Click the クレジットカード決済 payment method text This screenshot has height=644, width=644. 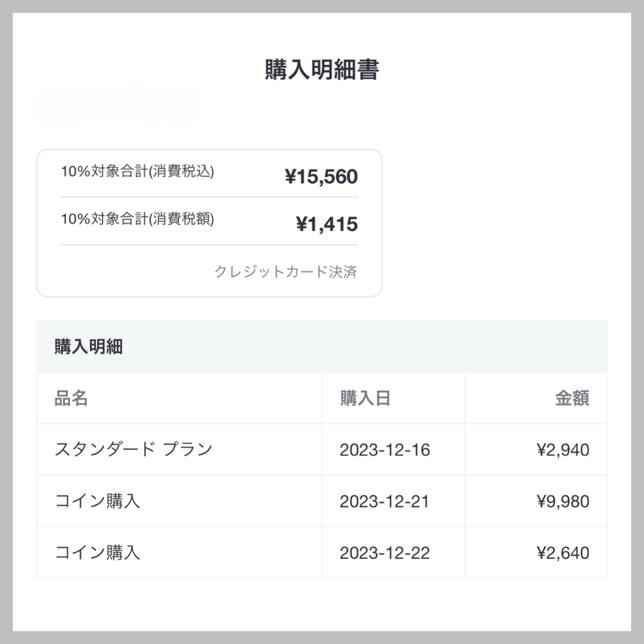pyautogui.click(x=285, y=272)
